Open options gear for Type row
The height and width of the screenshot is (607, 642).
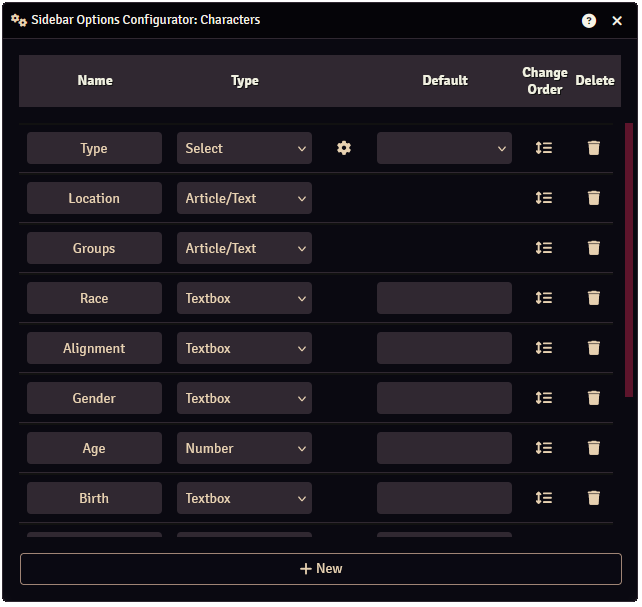(344, 148)
